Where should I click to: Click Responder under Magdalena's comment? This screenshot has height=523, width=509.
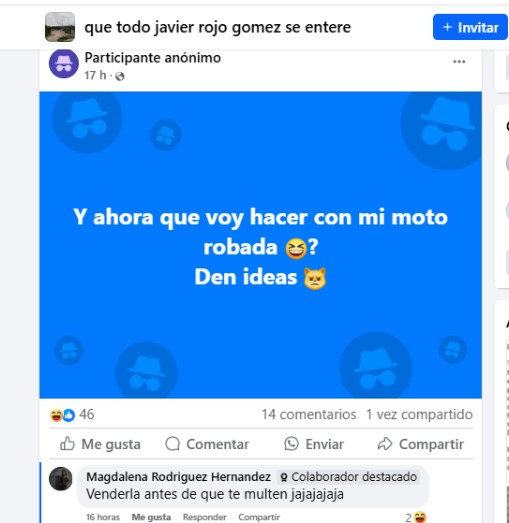pyautogui.click(x=204, y=517)
